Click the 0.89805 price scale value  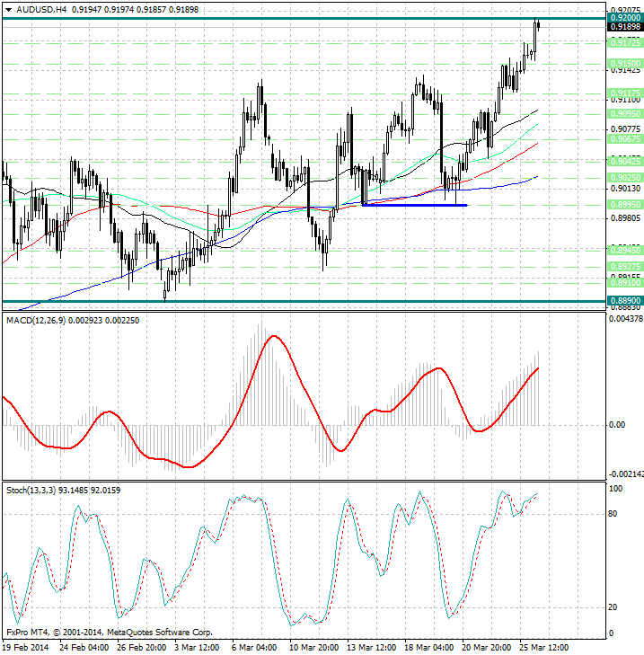[625, 218]
